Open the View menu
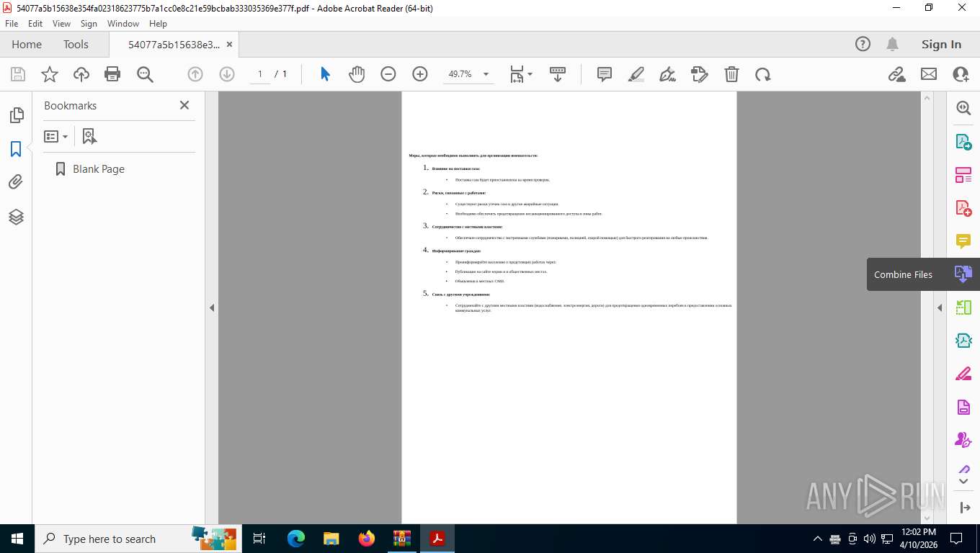This screenshot has height=553, width=980. click(x=62, y=24)
